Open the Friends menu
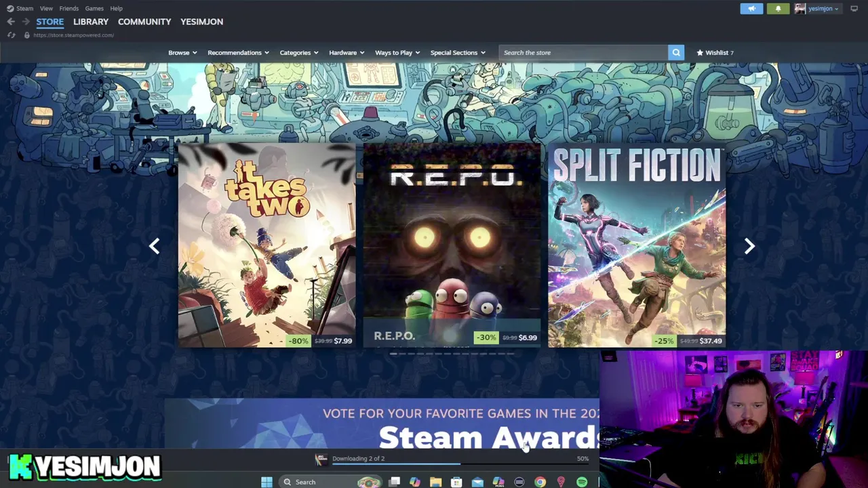The width and height of the screenshot is (868, 488). click(x=68, y=9)
